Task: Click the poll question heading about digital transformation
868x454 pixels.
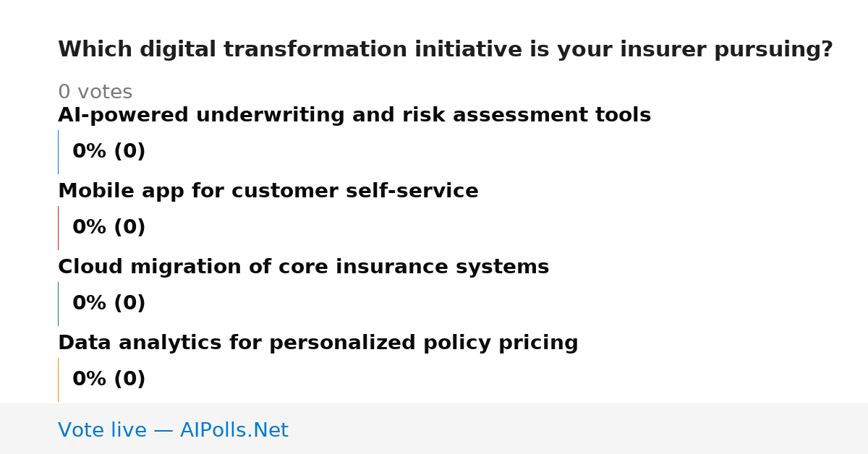Action: pyautogui.click(x=446, y=50)
